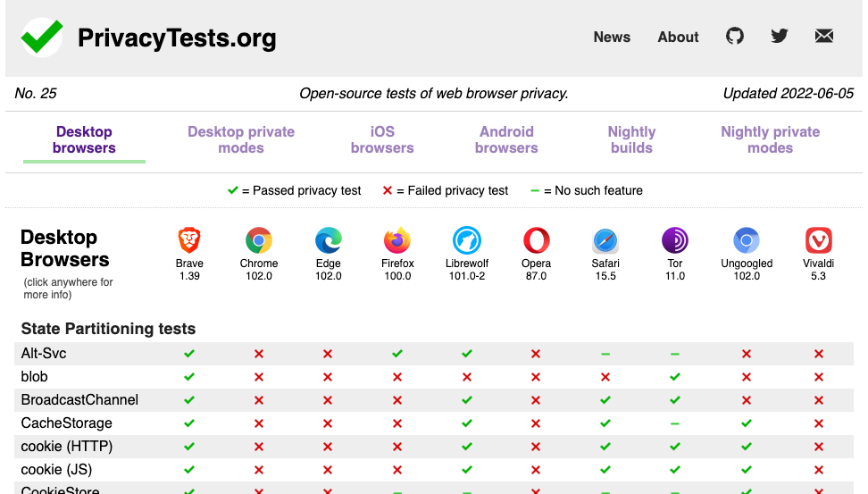Click the Alt-Svc test row label

coord(44,354)
